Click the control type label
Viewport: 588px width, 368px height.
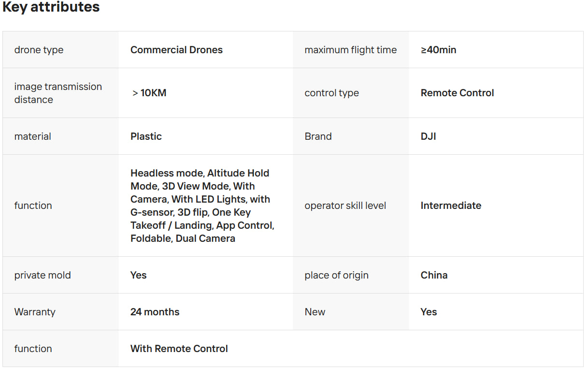pyautogui.click(x=331, y=93)
